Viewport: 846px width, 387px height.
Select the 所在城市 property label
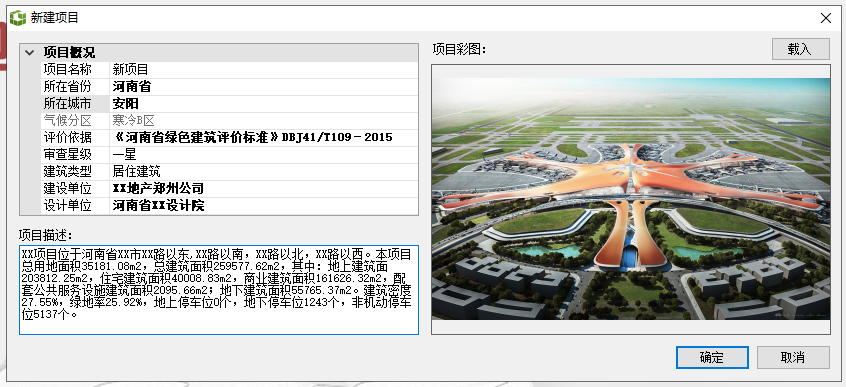[x=67, y=103]
